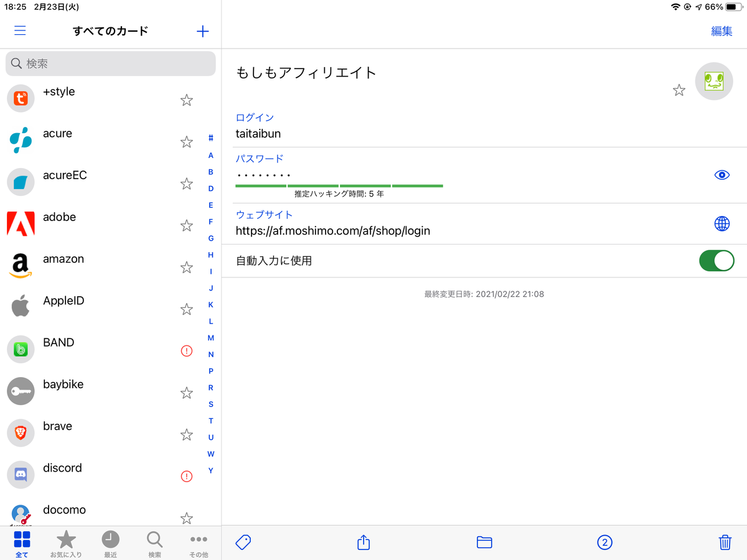747x560 pixels.
Task: Select the docomo entry name
Action: click(64, 510)
